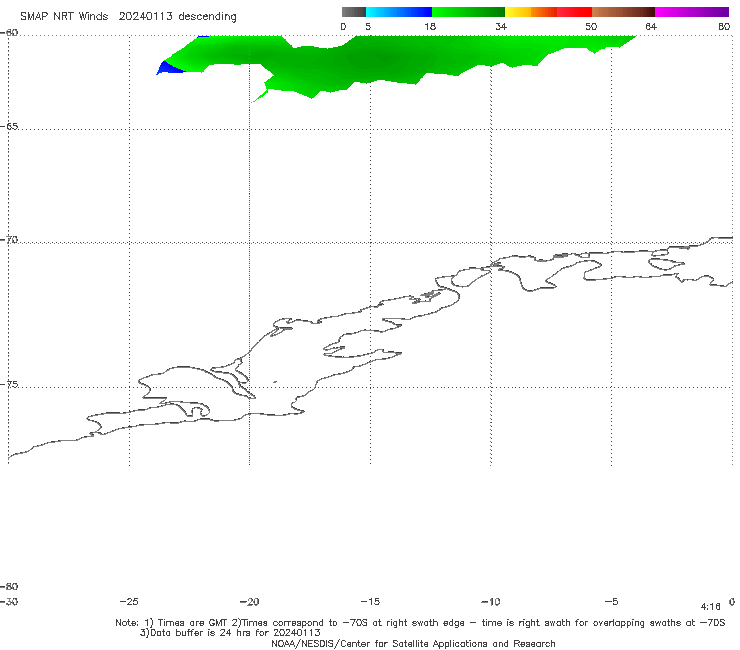Click the latitude label '-65'
Image resolution: width=740 pixels, height=650 pixels.
[9, 127]
